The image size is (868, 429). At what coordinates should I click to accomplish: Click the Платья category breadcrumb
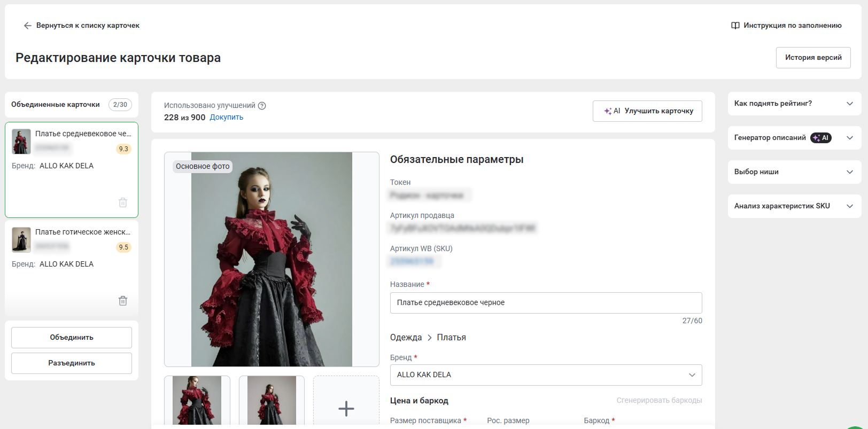coord(452,338)
